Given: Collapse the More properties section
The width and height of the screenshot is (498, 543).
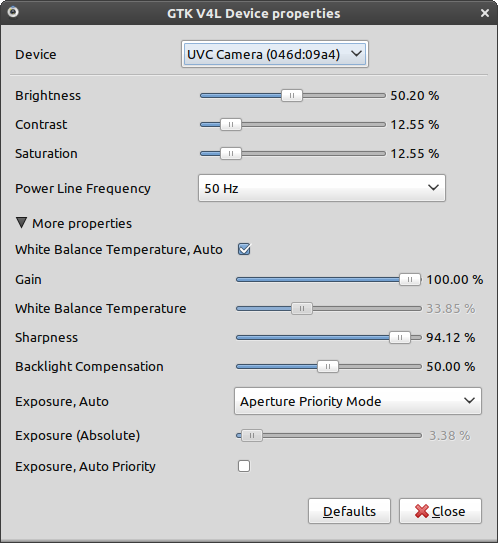Looking at the screenshot, I should 21,223.
